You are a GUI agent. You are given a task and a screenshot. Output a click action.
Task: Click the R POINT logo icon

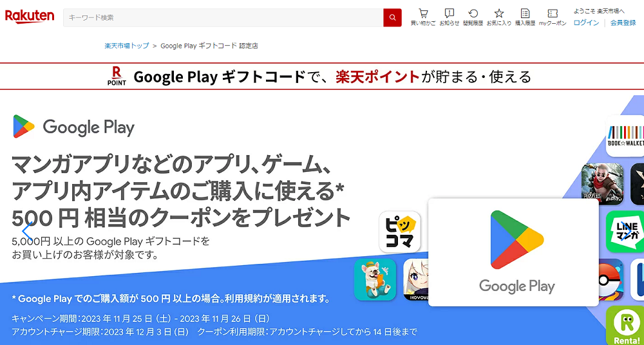(x=117, y=77)
